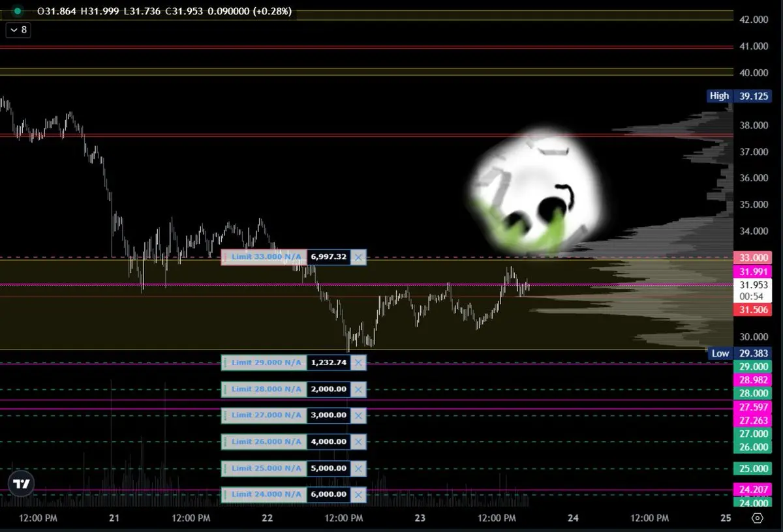Cancel the Limit 28.000 order with its X

tap(358, 389)
